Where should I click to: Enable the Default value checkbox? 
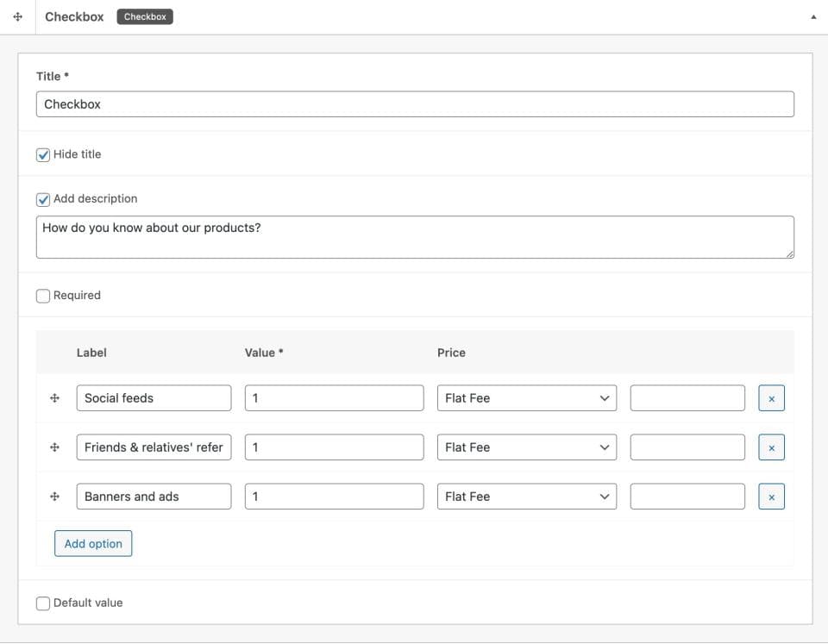pyautogui.click(x=43, y=603)
